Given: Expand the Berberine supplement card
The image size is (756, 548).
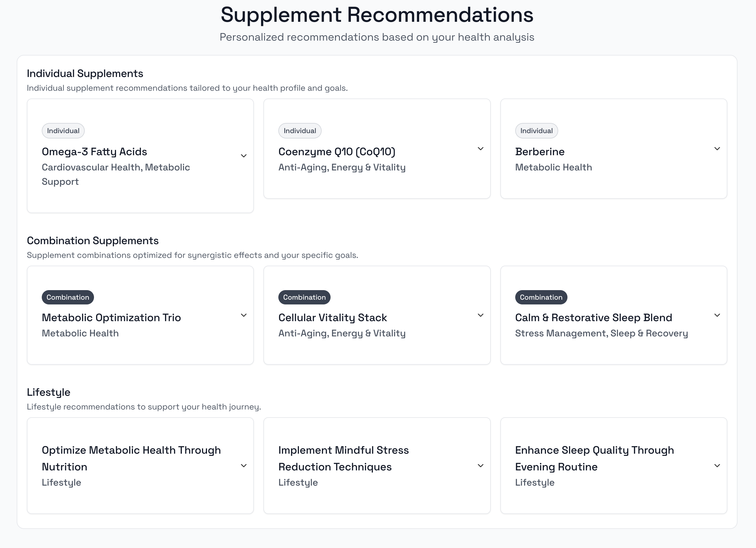Looking at the screenshot, I should 717,149.
